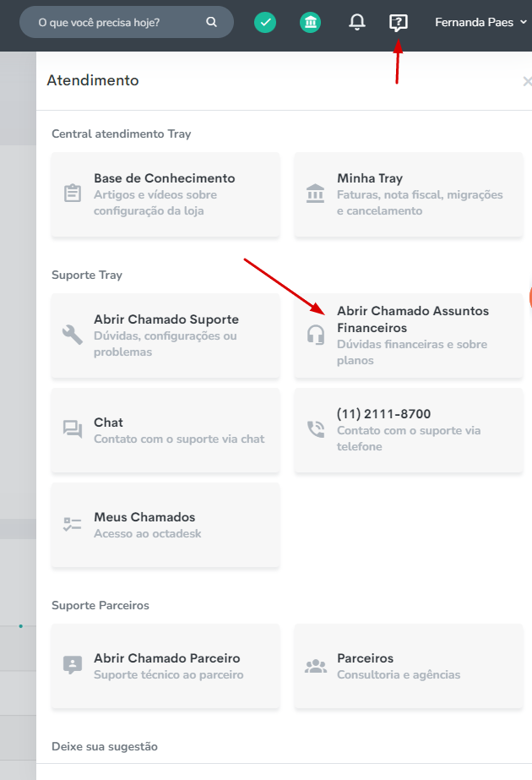Click the Chat support option title

108,423
